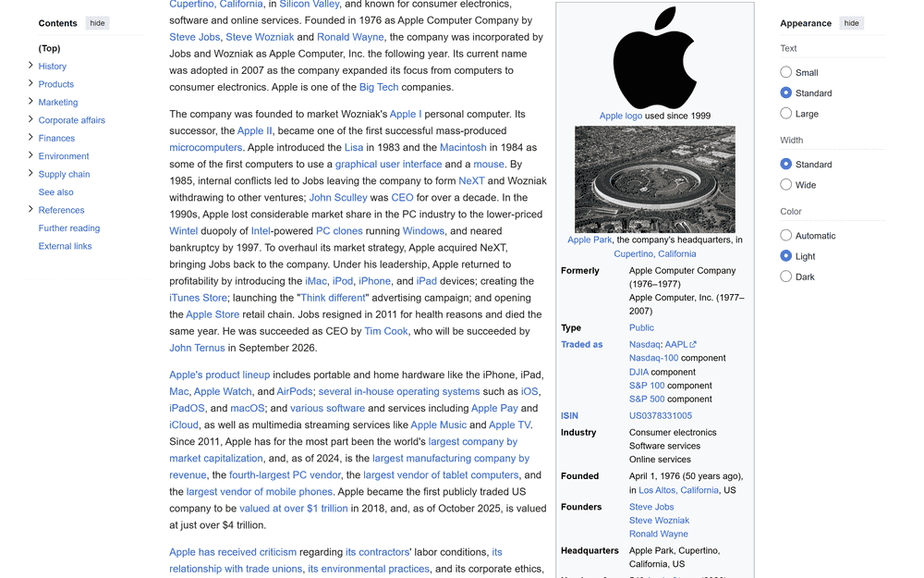Open the Tim Cook link
924x578 pixels.
coord(386,331)
